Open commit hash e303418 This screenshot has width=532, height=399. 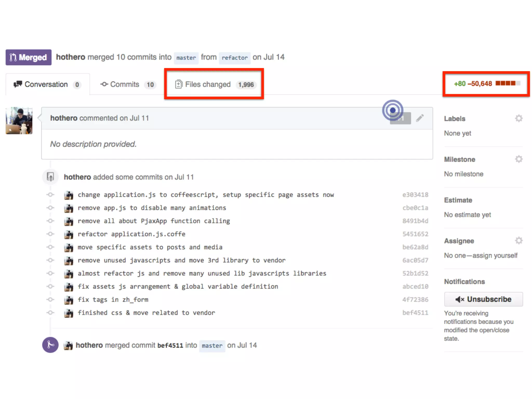pos(415,195)
